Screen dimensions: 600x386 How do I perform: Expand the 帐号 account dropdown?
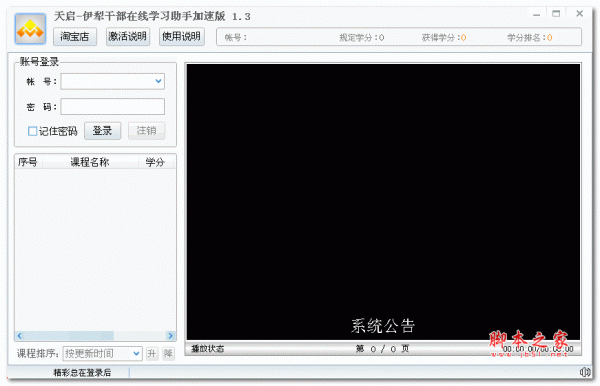(x=158, y=81)
